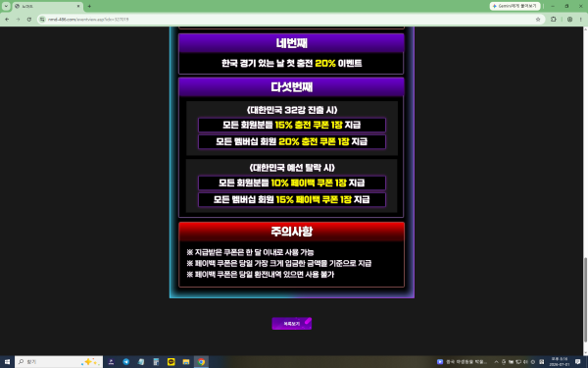Click the red 주의사항 header
This screenshot has width=588, height=368.
click(x=291, y=232)
